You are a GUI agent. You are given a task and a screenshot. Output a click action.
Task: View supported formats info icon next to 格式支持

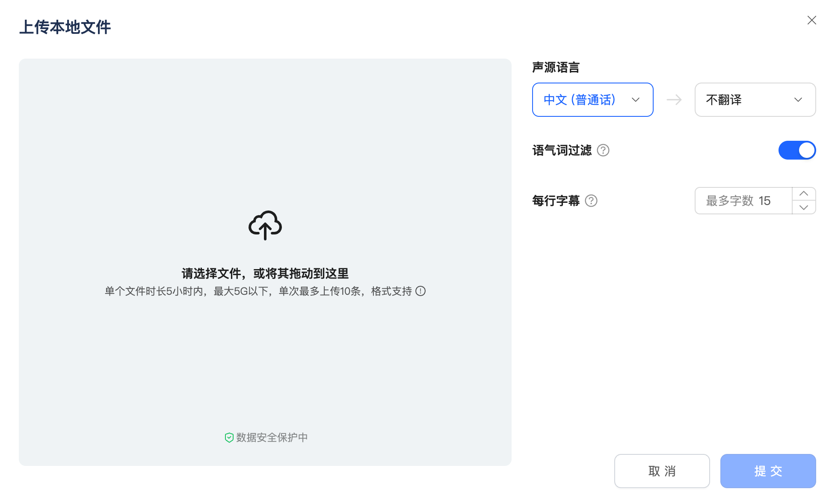pyautogui.click(x=421, y=291)
